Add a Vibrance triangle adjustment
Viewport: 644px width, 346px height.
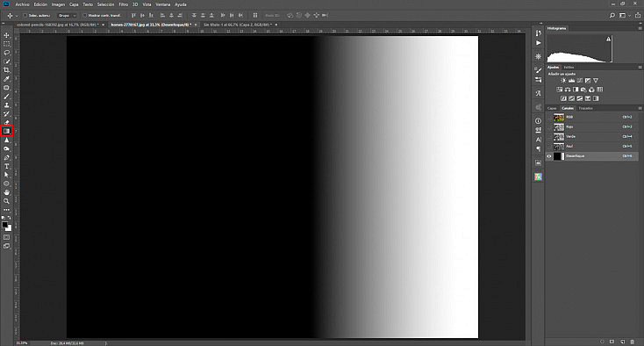(596, 81)
